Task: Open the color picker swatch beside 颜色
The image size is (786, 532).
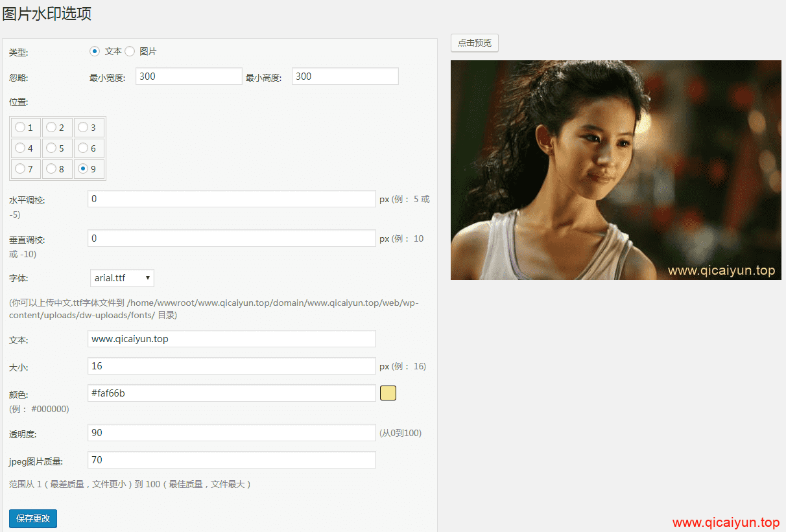Action: 387,393
